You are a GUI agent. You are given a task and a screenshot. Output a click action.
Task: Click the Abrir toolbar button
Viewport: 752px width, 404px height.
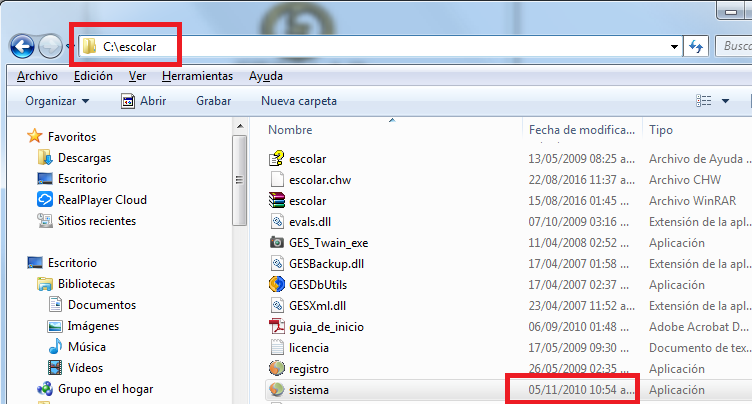coord(143,101)
